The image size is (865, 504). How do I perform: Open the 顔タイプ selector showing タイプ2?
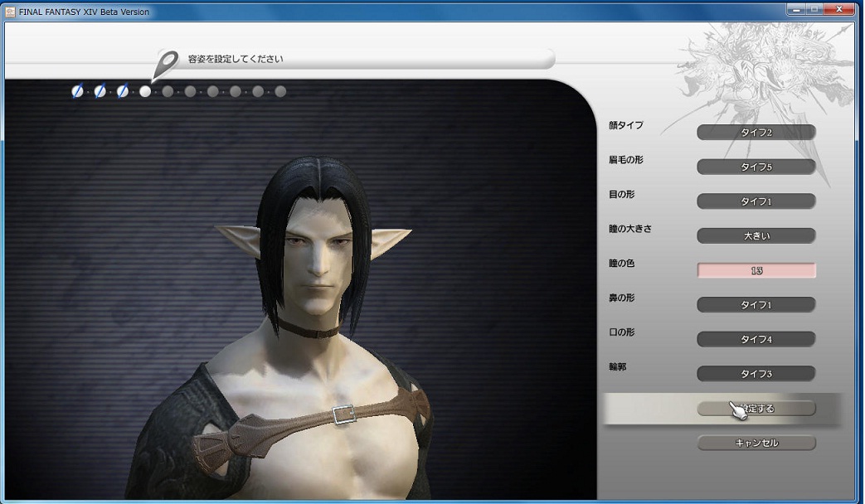click(x=756, y=133)
